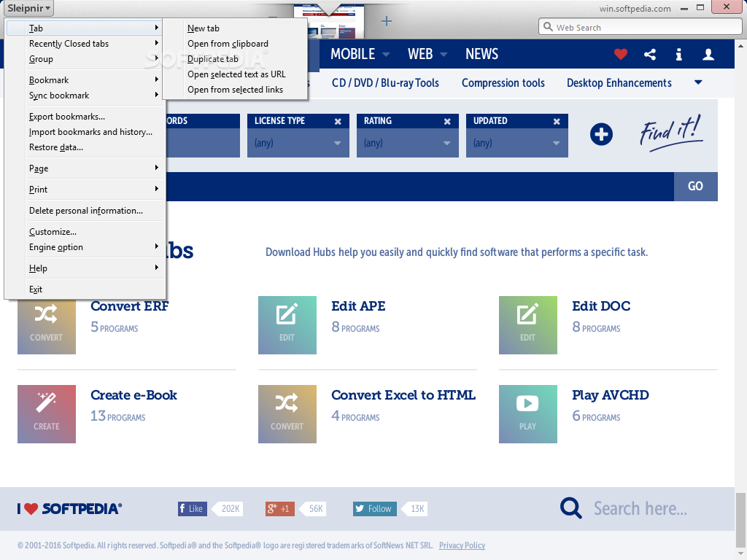
Task: Open the RATING (any) dropdown
Action: click(x=407, y=143)
